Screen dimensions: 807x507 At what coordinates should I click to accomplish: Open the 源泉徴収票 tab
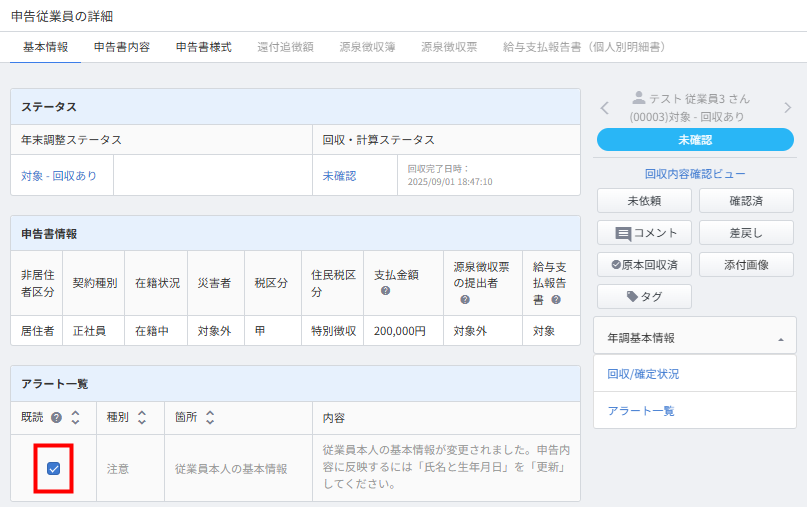449,47
